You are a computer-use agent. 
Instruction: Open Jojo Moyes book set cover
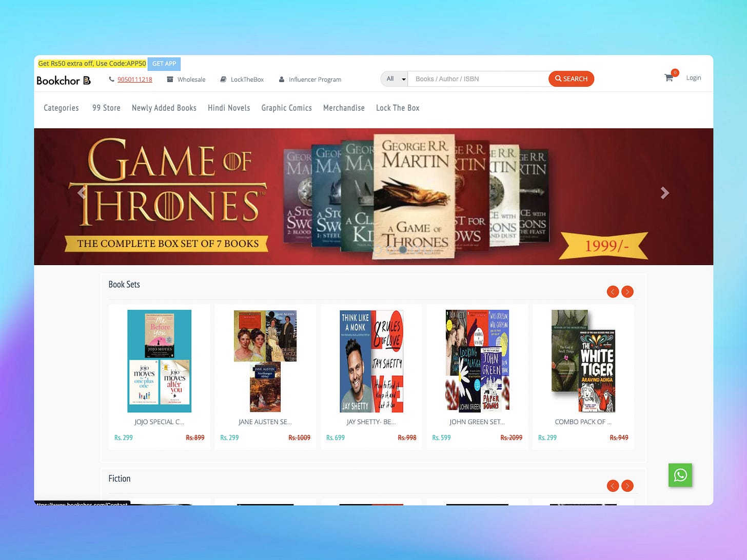tap(159, 361)
